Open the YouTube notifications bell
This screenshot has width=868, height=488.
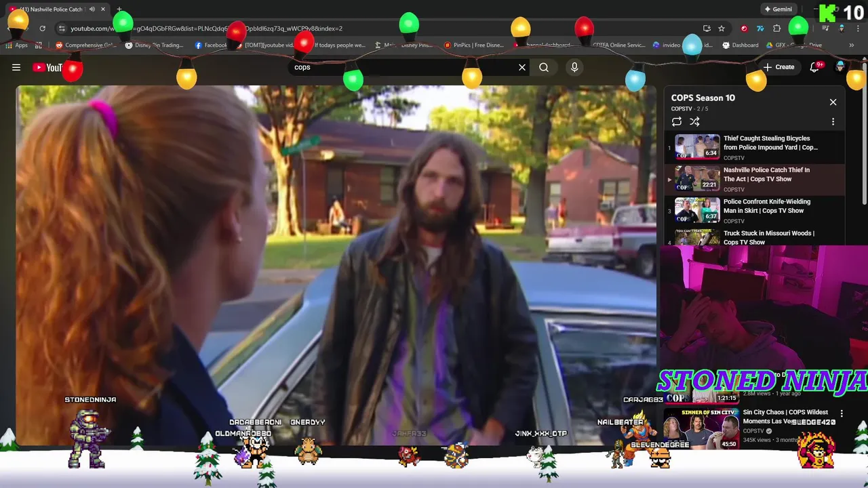click(x=816, y=67)
